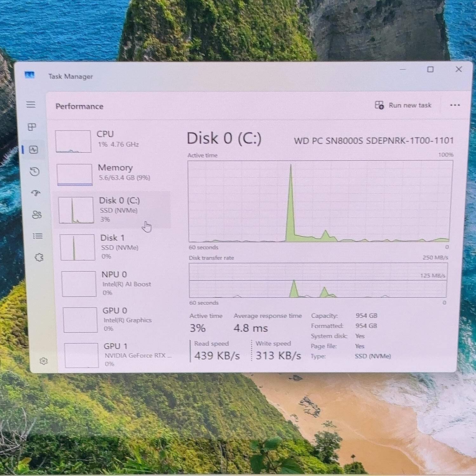Click the Memory mini graph thumbnail
The width and height of the screenshot is (476, 476).
point(75,175)
